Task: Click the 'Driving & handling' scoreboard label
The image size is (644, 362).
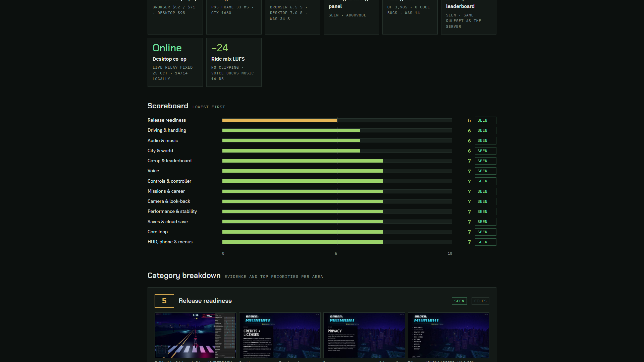Action: pos(167,130)
